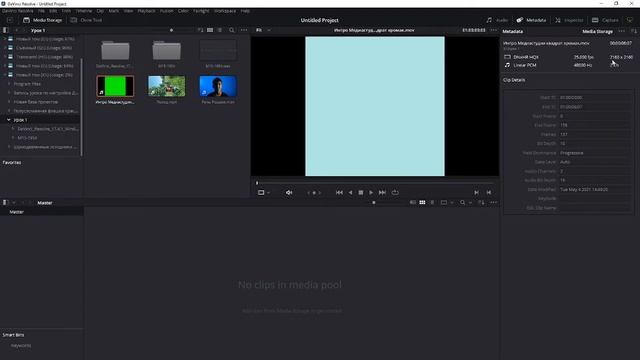
Task: Expand the second drive in tree
Action: coord(4,48)
